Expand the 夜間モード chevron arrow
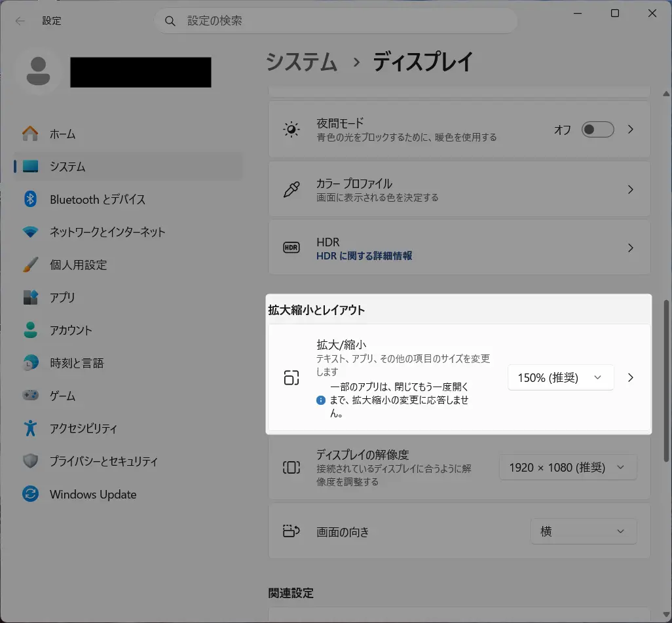Screen dimensions: 672x623 (x=631, y=130)
